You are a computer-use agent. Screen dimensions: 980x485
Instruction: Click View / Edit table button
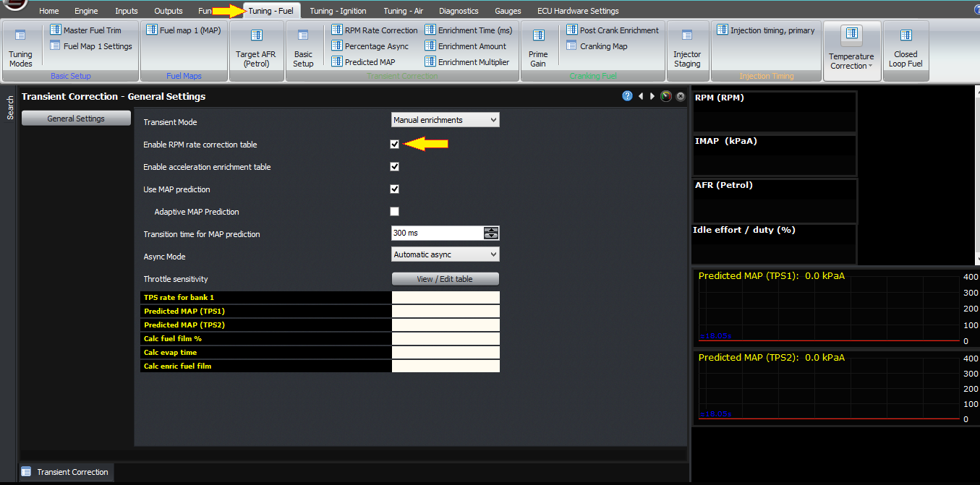[x=446, y=279]
